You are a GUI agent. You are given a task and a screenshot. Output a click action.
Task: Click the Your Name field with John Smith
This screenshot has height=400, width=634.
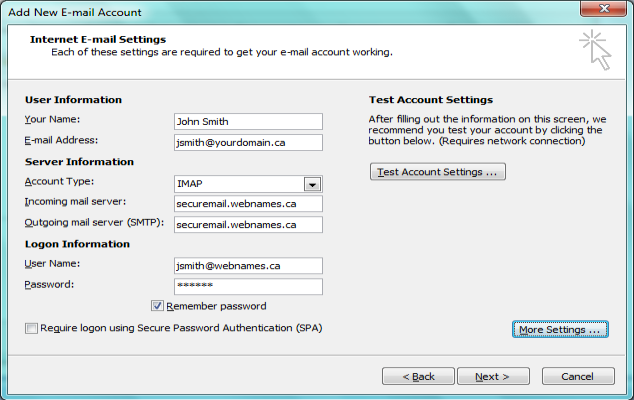tap(248, 122)
